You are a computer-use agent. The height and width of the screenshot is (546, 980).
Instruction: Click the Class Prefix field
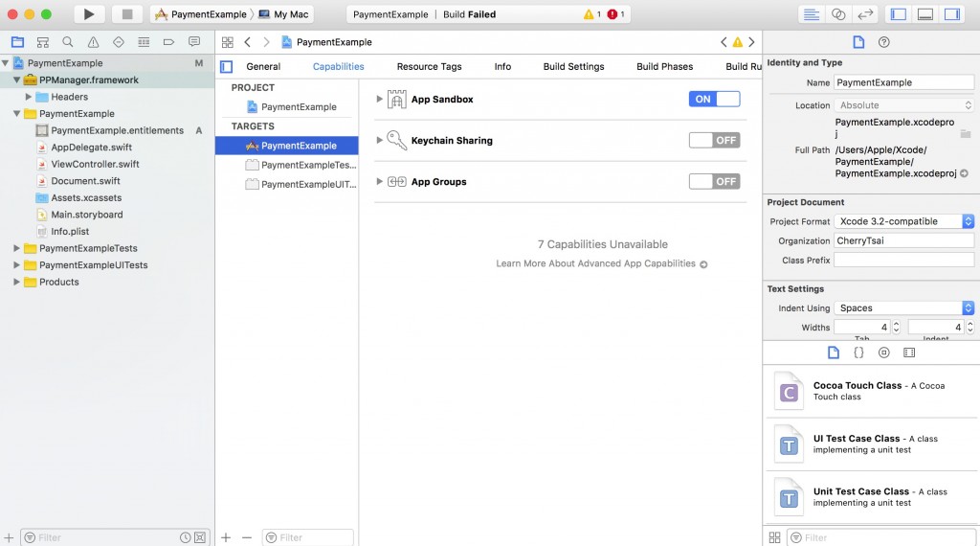click(x=903, y=261)
